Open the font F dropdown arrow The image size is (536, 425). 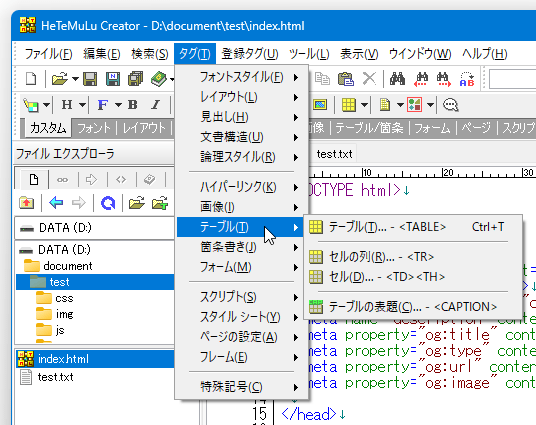coord(118,105)
